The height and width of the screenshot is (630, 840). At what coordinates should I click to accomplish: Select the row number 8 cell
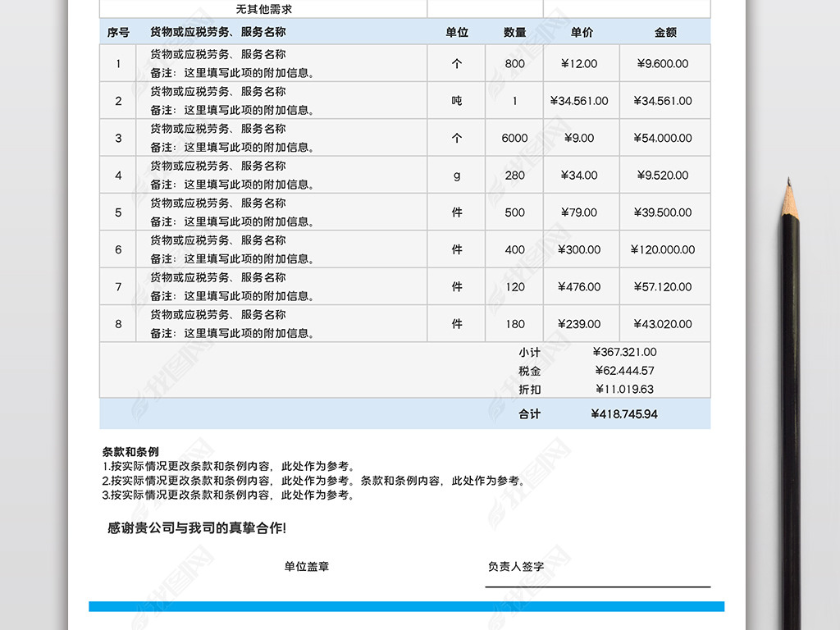tap(118, 324)
